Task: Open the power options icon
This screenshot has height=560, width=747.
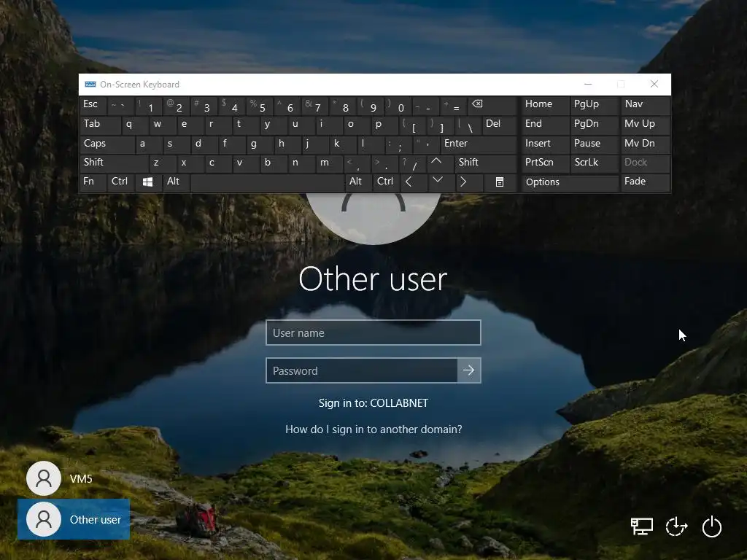Action: (712, 526)
